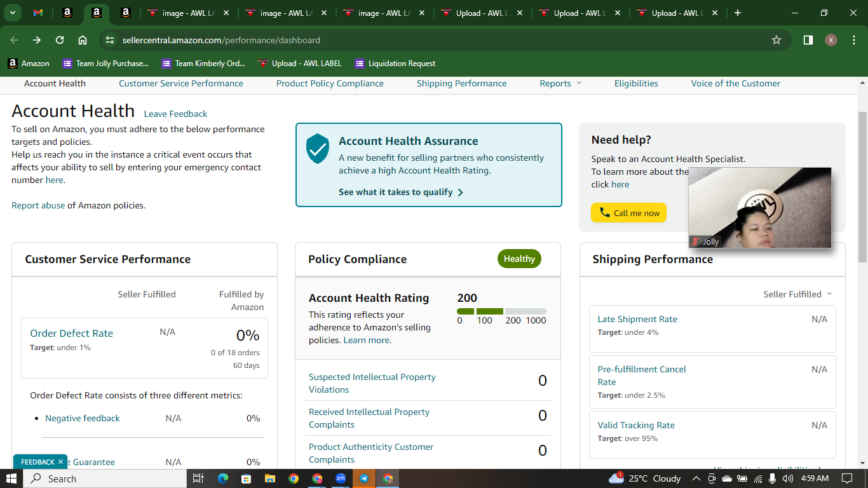The width and height of the screenshot is (868, 488).
Task: Open the Pre-fulfillment Cancel Rate link
Action: click(642, 376)
